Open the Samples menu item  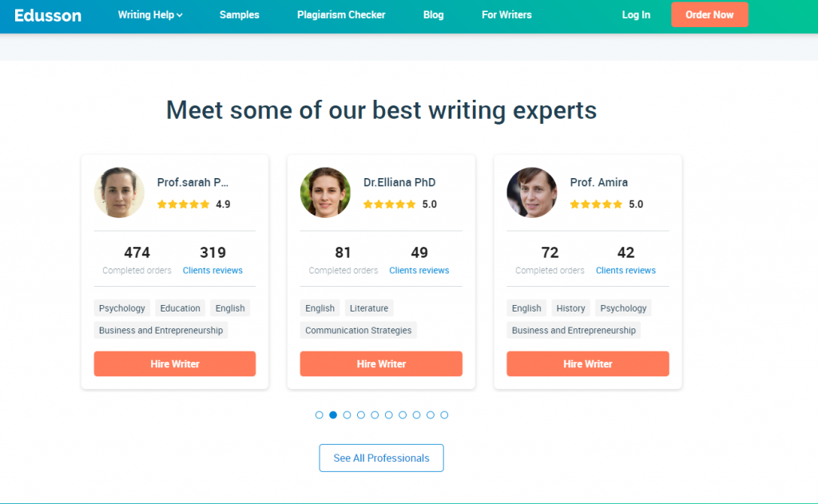pyautogui.click(x=240, y=15)
